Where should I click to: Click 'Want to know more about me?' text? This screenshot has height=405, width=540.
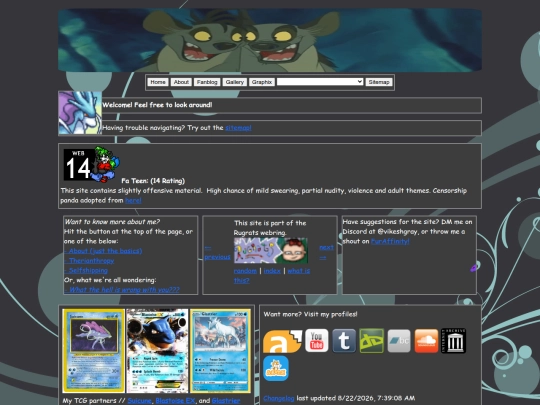pos(112,222)
